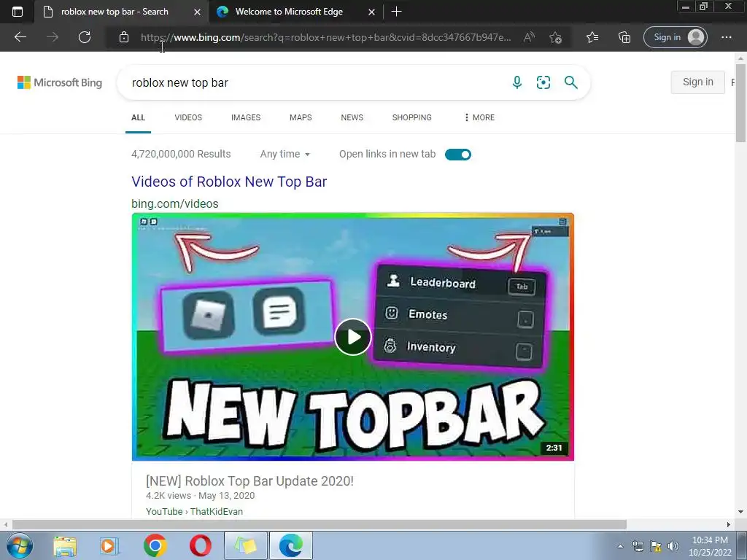Close the Welcome to Microsoft Edge tab

pos(371,12)
